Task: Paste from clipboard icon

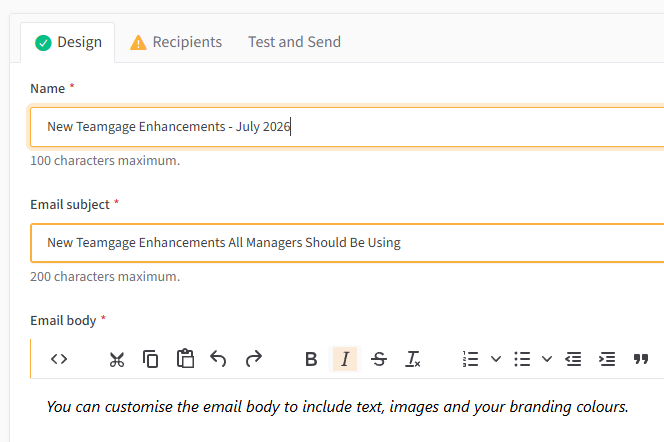Action: coord(185,359)
